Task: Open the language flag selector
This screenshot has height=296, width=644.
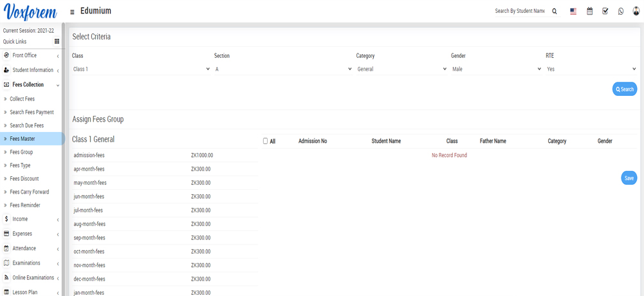Action: point(573,12)
